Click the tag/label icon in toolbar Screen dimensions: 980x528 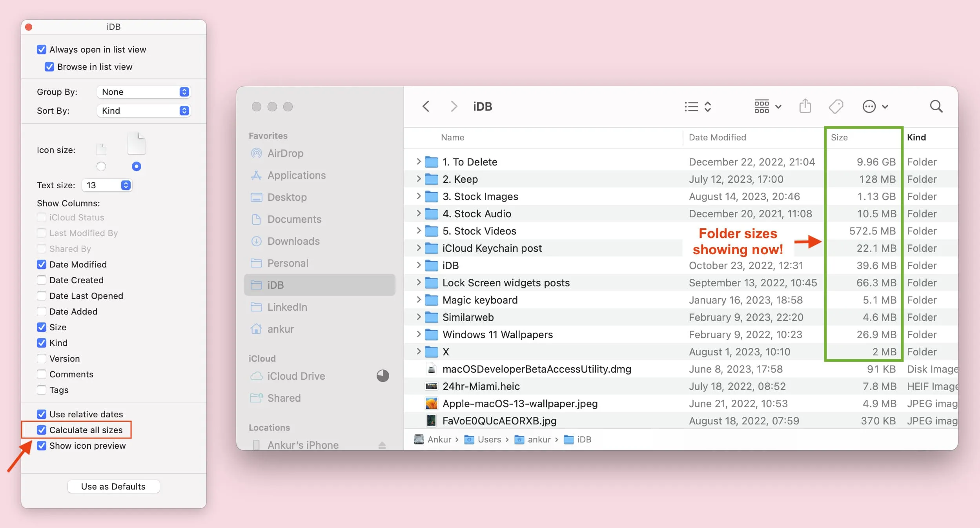(838, 106)
